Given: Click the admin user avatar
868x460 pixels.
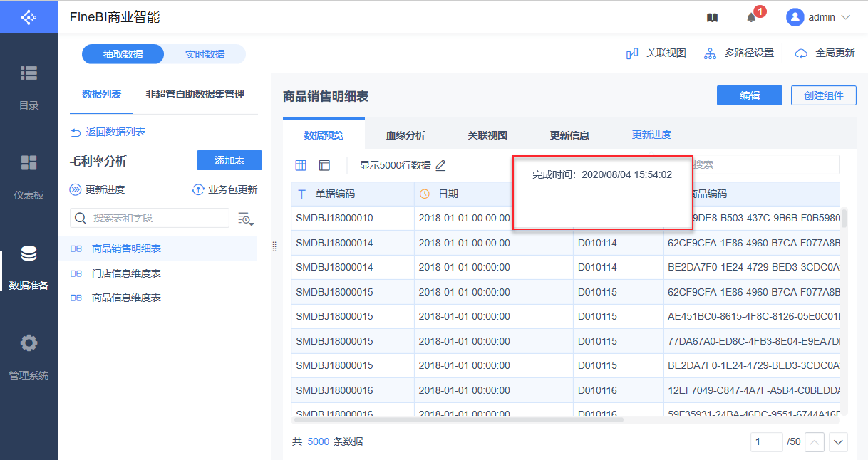Looking at the screenshot, I should (795, 17).
